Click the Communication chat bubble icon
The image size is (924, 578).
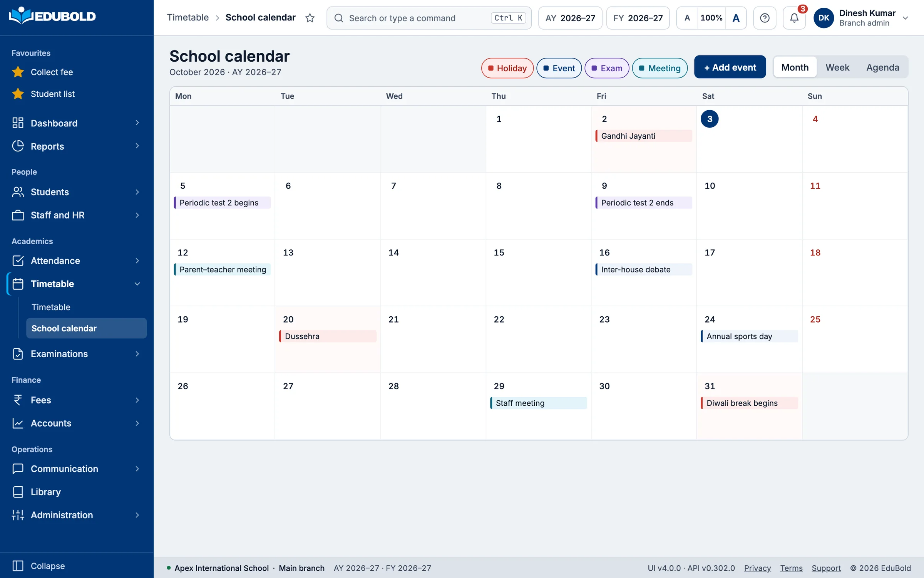(18, 469)
